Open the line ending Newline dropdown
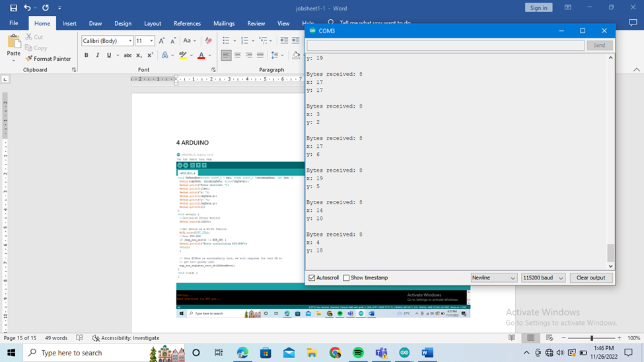The image size is (644, 362). point(493,277)
